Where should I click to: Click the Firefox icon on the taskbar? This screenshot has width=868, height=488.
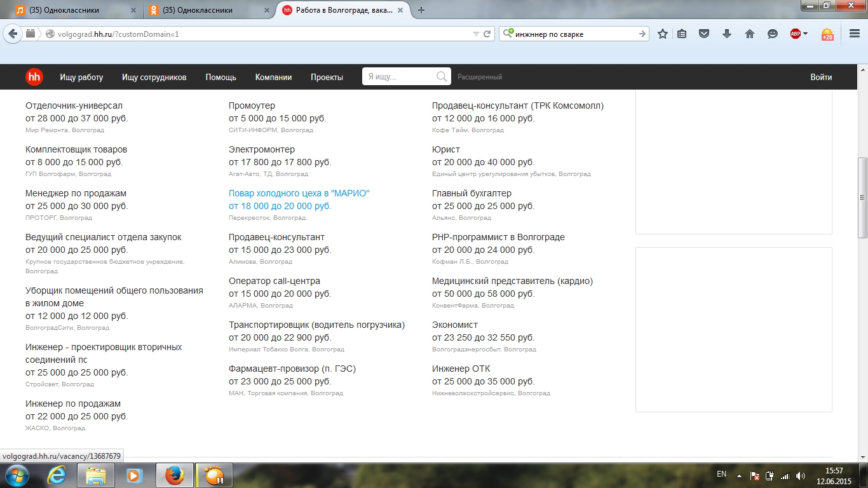coord(173,475)
